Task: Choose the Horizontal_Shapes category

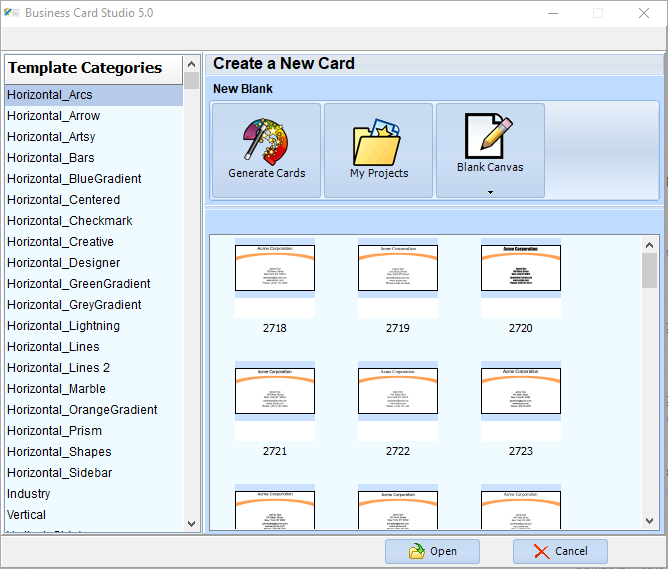Action: [x=94, y=452]
